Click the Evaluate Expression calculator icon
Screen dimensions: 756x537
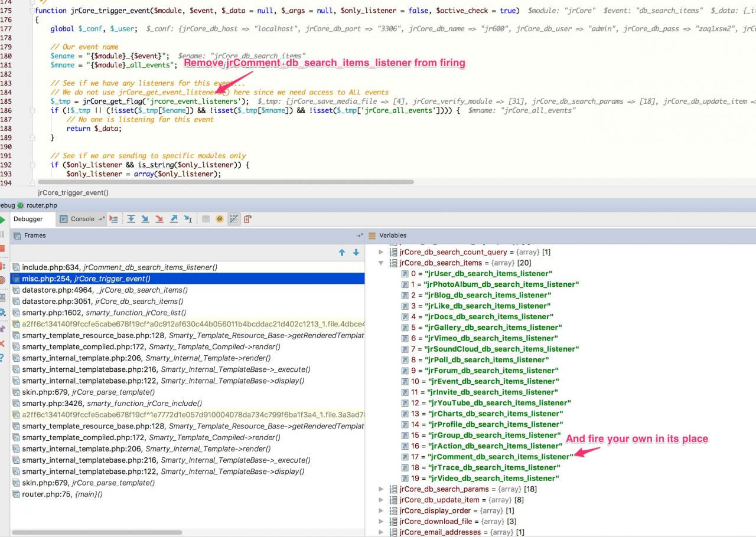click(206, 219)
